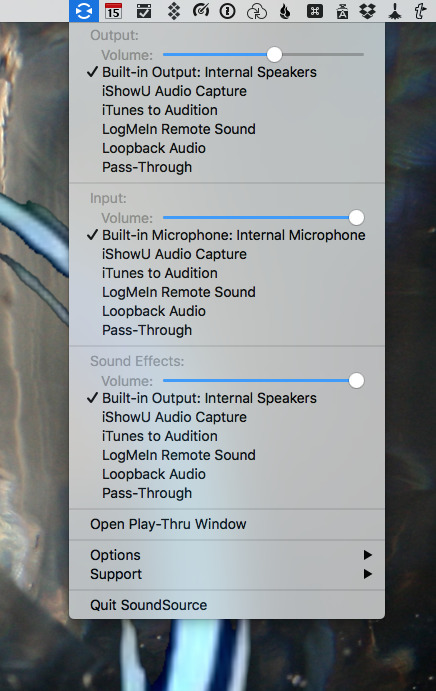This screenshot has width=436, height=691.
Task: Click the Output volume slider knob
Action: (274, 55)
